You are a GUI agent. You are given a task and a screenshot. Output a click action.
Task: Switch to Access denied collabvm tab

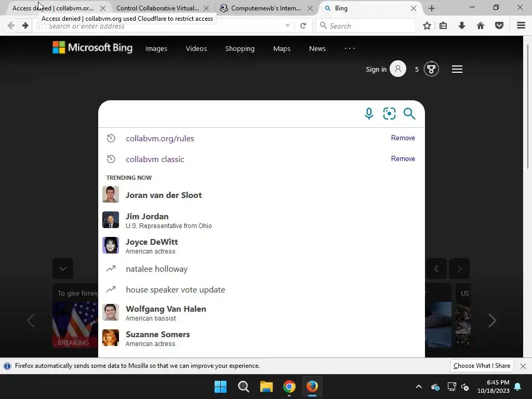coord(53,8)
